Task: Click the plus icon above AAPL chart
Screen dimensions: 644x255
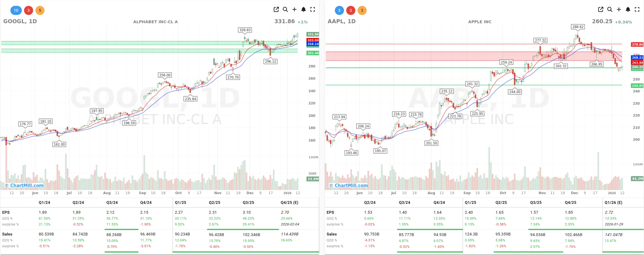Action: (x=619, y=9)
